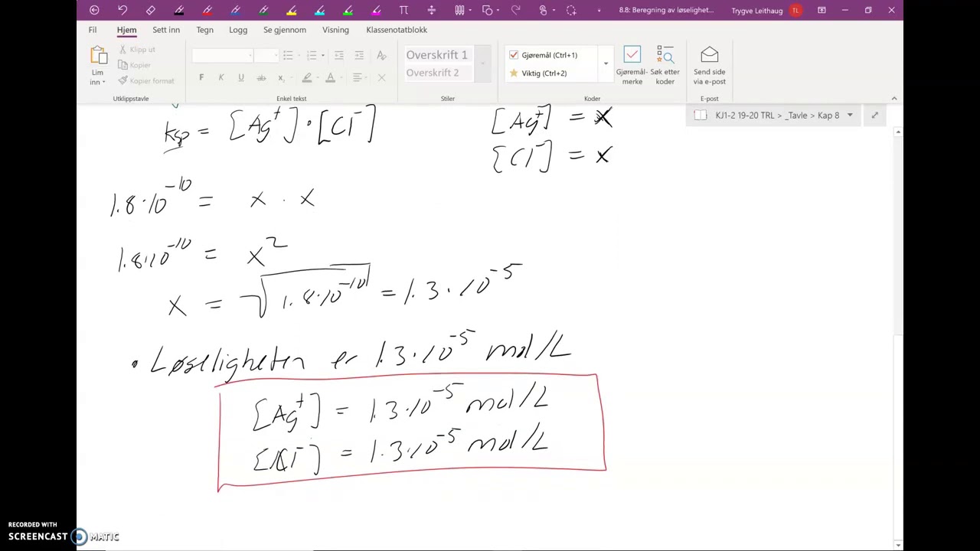Select the magenta highlighter
The width and height of the screenshot is (980, 551).
pyautogui.click(x=376, y=10)
